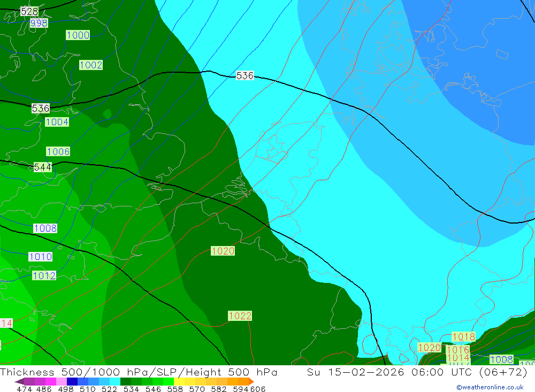Click the 558 legend value
535x392 pixels.
tap(175, 389)
